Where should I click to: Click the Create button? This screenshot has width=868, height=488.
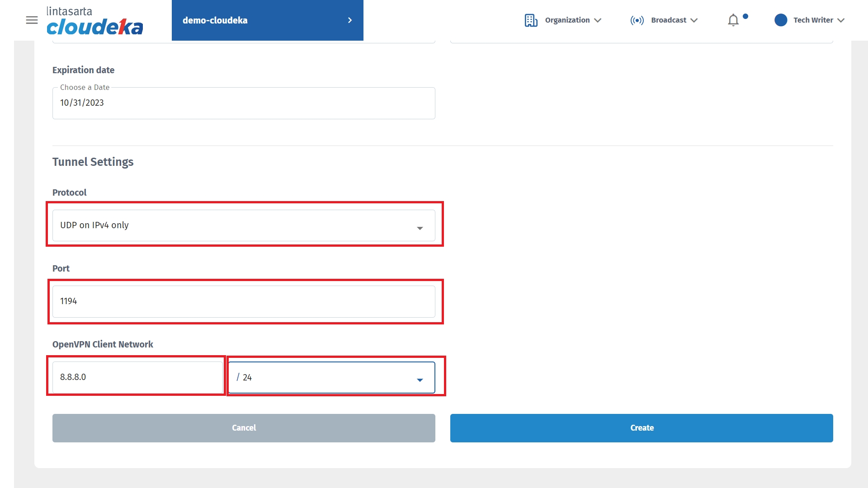642,428
